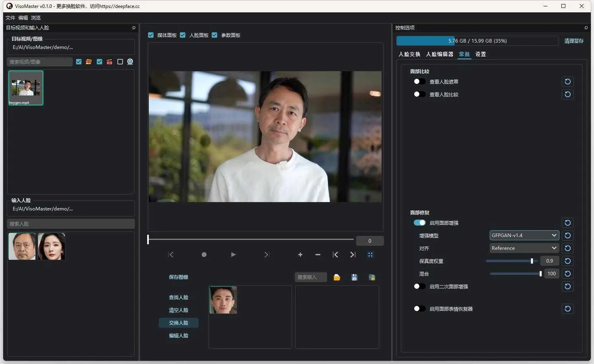Uncheck the 人脸面板 checkbox
The image size is (594, 364).
183,35
